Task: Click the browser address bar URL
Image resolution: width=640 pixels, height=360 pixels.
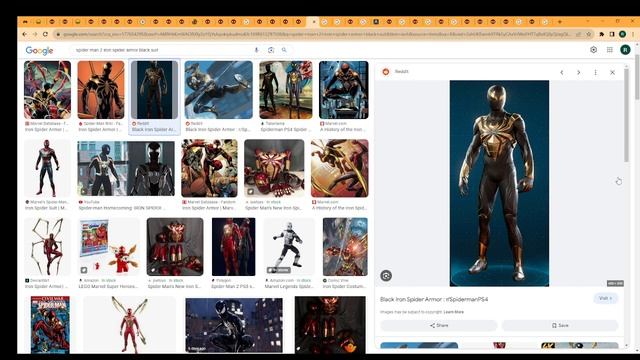Action: pos(316,34)
